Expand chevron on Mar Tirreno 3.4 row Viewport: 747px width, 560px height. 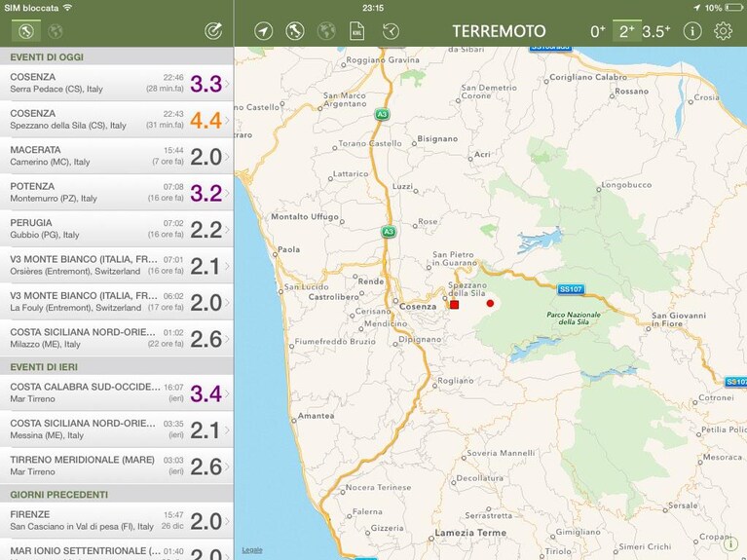click(x=227, y=393)
